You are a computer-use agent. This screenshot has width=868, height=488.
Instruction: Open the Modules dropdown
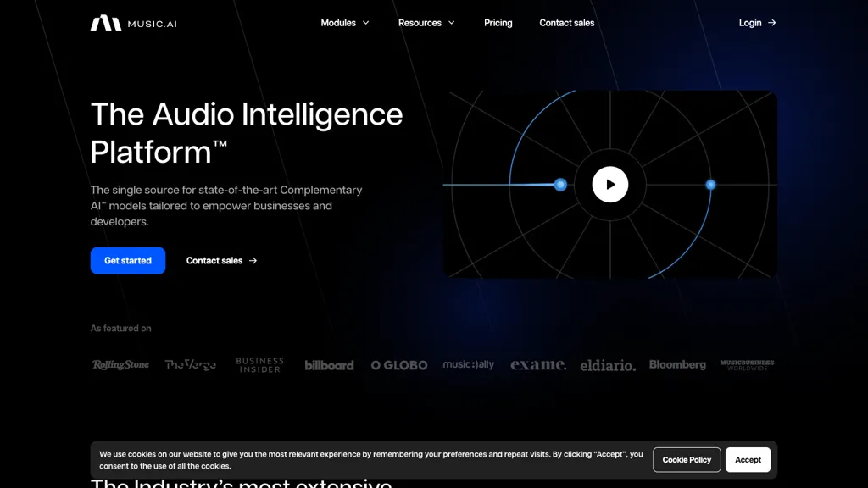[x=338, y=23]
